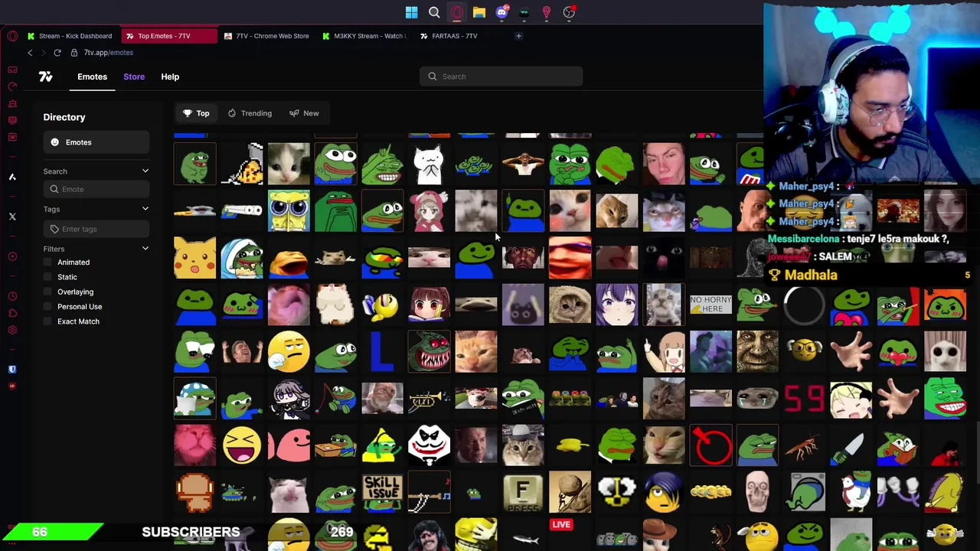
Task: Select the NO HORNY HERE emote
Action: [710, 304]
